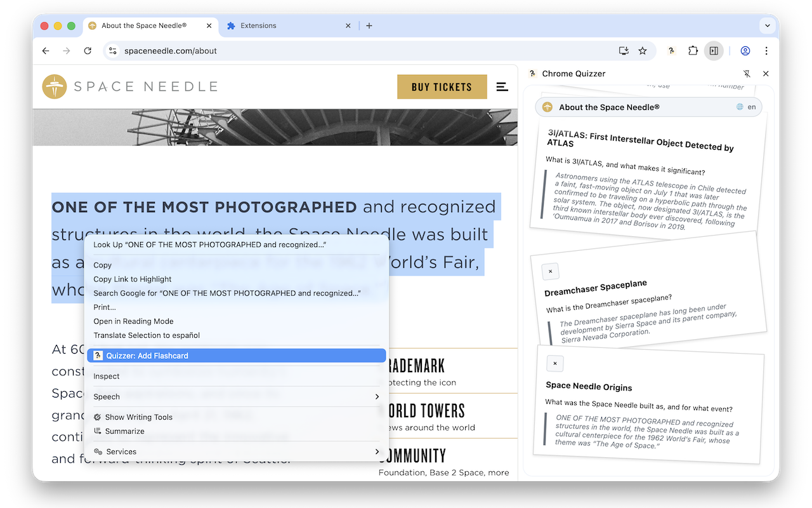Unpin the Chrome Quizzer side panel
The height and width of the screenshot is (508, 812).
click(747, 74)
